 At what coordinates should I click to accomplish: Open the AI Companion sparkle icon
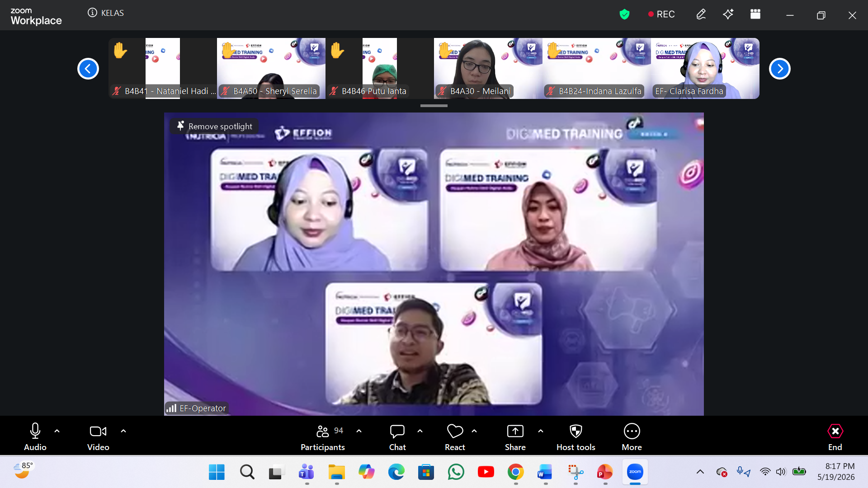[728, 14]
